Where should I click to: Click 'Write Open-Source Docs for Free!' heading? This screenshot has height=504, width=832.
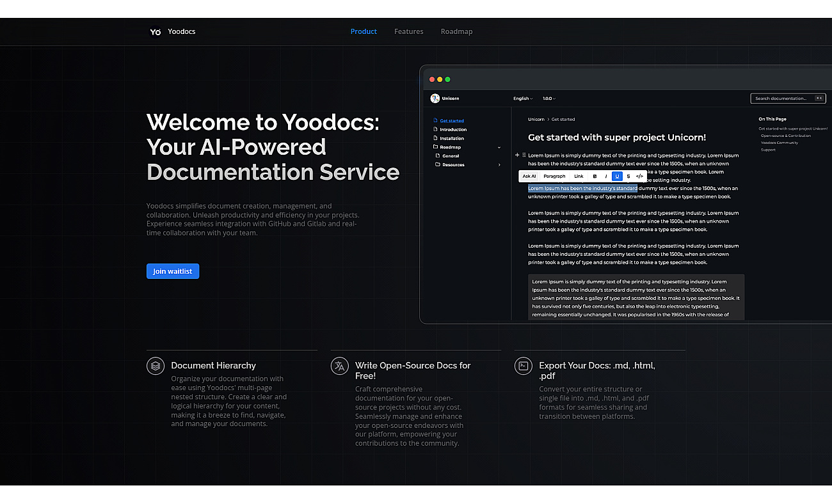click(413, 371)
